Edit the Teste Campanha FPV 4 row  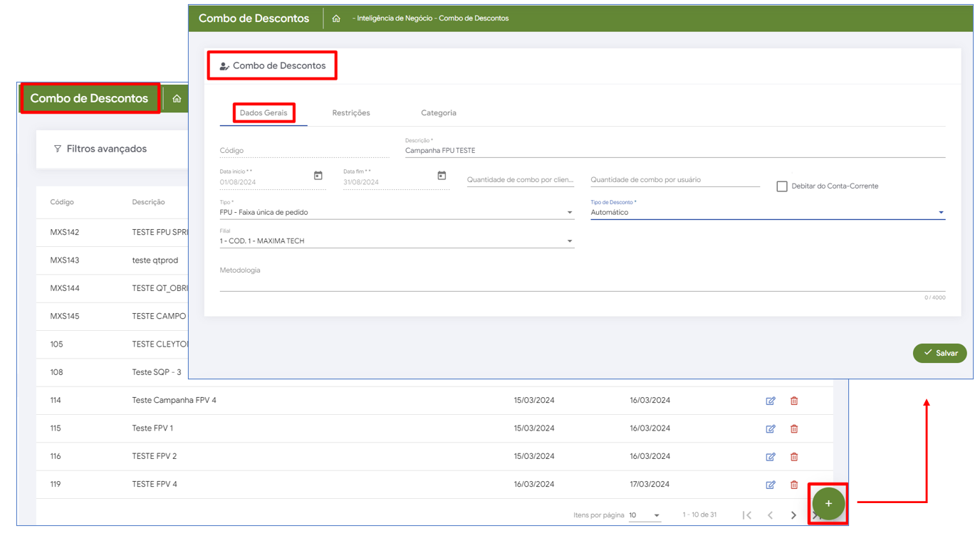coord(770,401)
